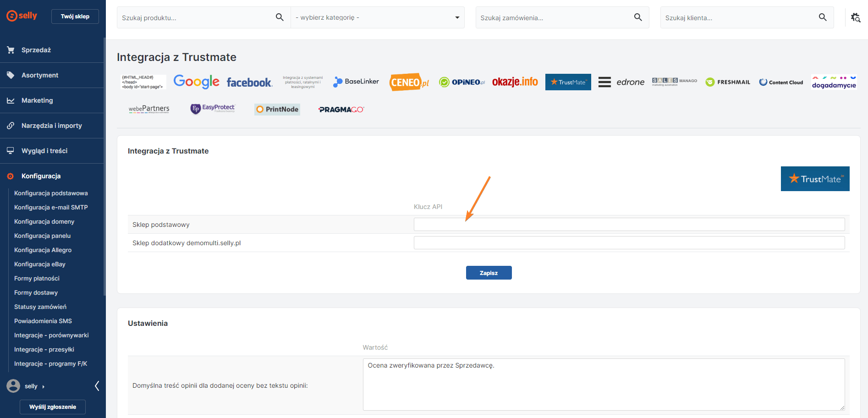Screen dimensions: 868x418
Task: Click the Ceneo.pl integration logo
Action: (x=409, y=82)
